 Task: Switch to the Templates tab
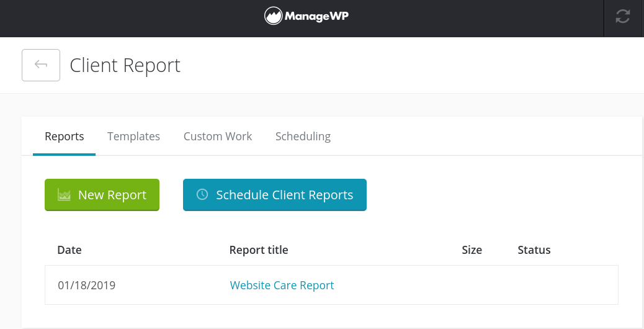point(133,136)
